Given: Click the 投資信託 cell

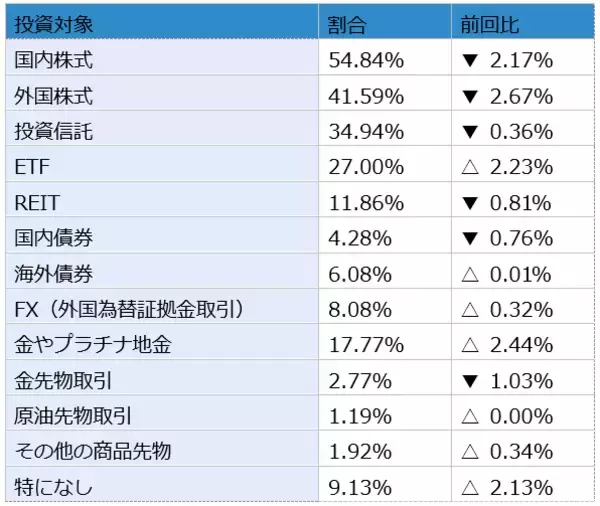Looking at the screenshot, I should pos(55,132).
